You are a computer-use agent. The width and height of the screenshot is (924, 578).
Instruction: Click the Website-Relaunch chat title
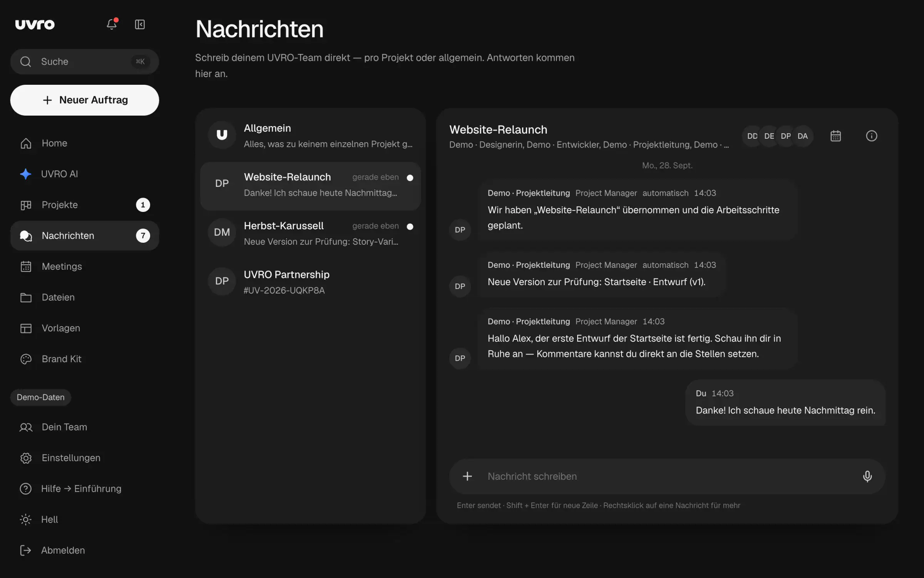click(x=498, y=129)
